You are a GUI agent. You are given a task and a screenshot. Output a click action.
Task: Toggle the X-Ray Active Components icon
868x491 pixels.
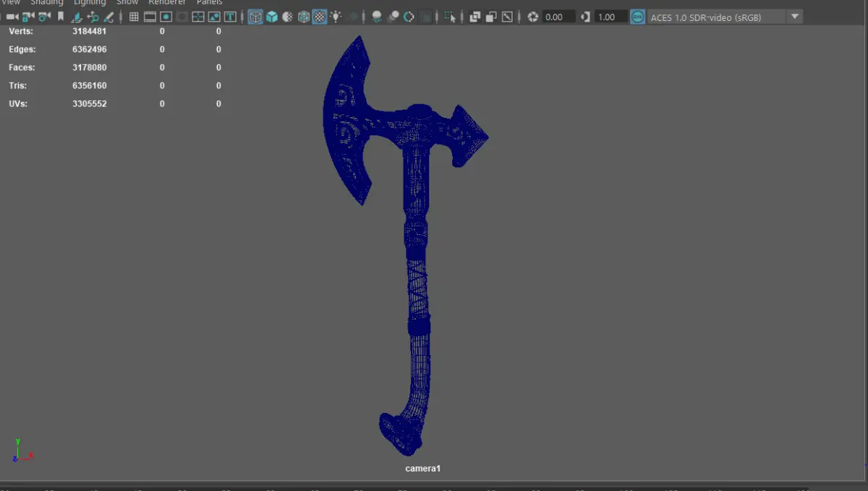point(491,17)
